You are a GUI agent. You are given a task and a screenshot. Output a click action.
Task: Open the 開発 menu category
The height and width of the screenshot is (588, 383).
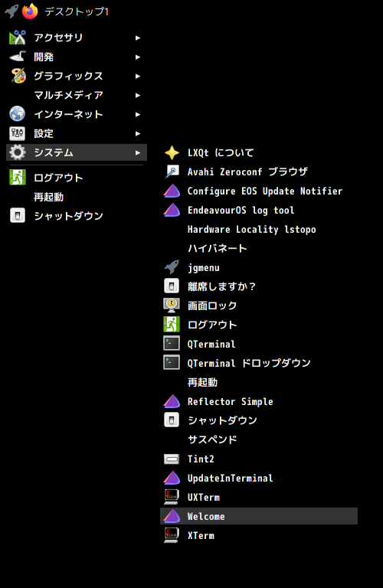(x=77, y=57)
